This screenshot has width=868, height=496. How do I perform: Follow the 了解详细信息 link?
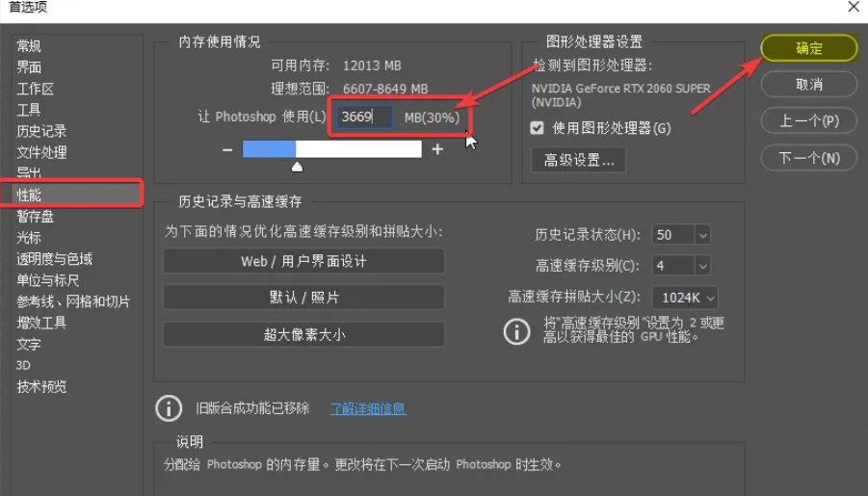coord(368,408)
